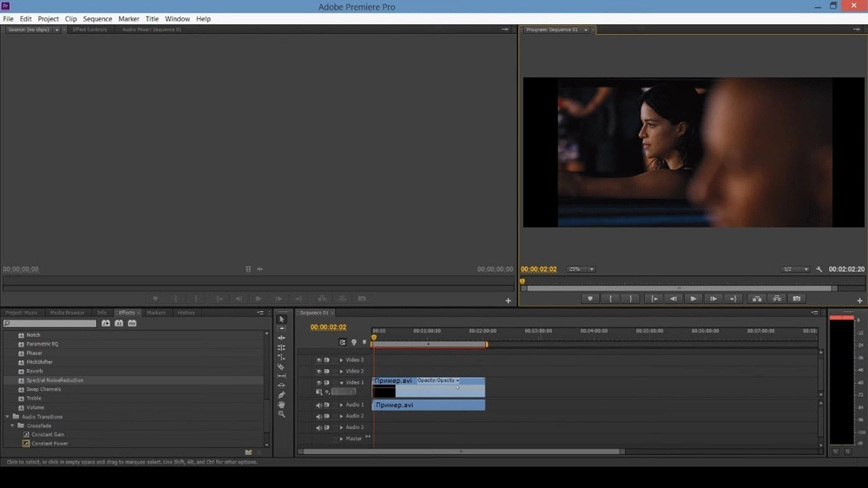868x488 pixels.
Task: Select the Zoom magnifier tool
Action: 281,414
